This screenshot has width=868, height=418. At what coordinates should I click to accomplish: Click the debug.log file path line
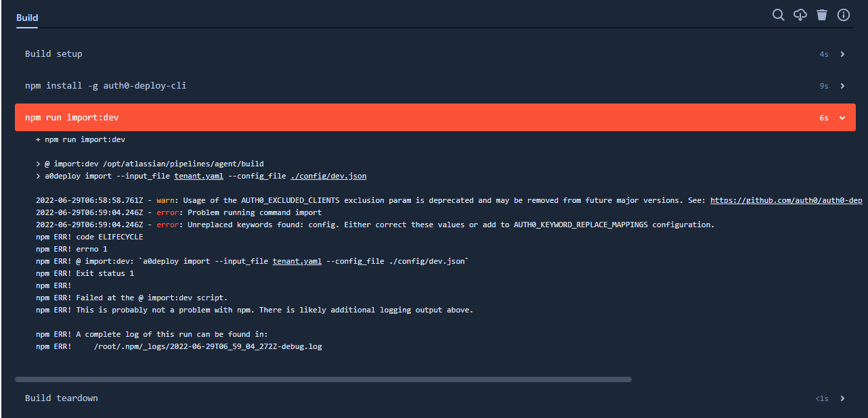(x=179, y=346)
